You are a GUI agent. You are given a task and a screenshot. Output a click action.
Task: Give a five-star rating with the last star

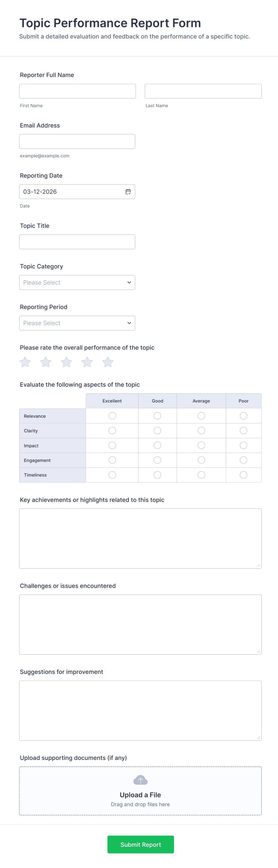[108, 362]
